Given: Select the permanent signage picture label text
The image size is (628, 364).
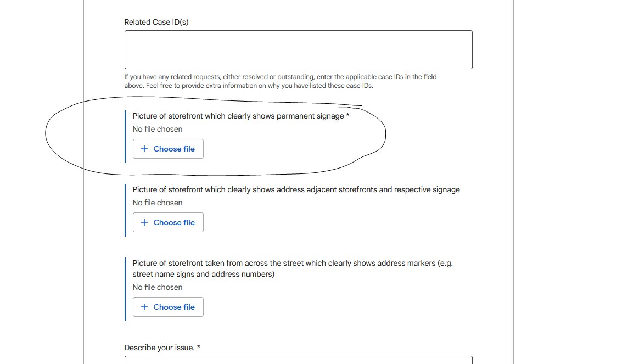Looking at the screenshot, I should point(240,116).
